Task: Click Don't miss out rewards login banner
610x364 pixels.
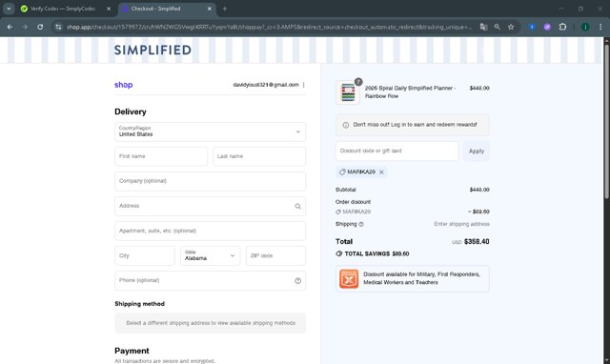Action: (413, 125)
